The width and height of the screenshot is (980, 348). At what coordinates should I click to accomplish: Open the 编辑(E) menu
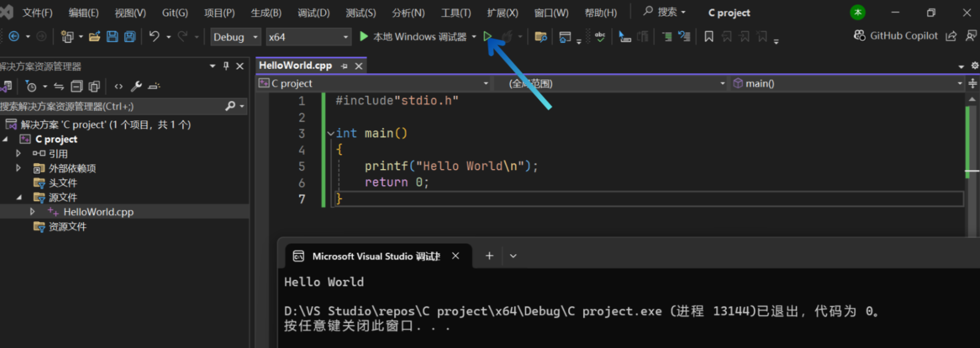click(84, 13)
